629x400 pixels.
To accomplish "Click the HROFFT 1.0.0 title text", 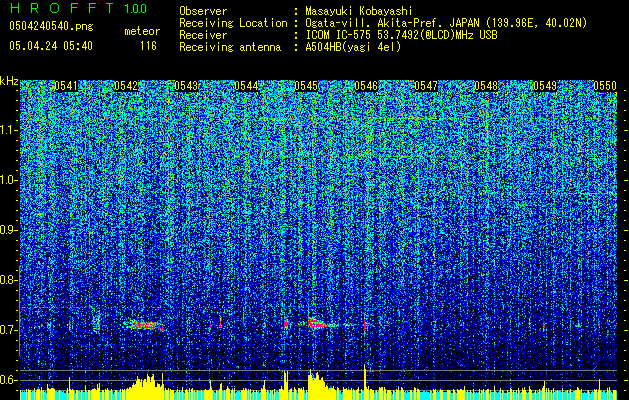I will click(76, 8).
